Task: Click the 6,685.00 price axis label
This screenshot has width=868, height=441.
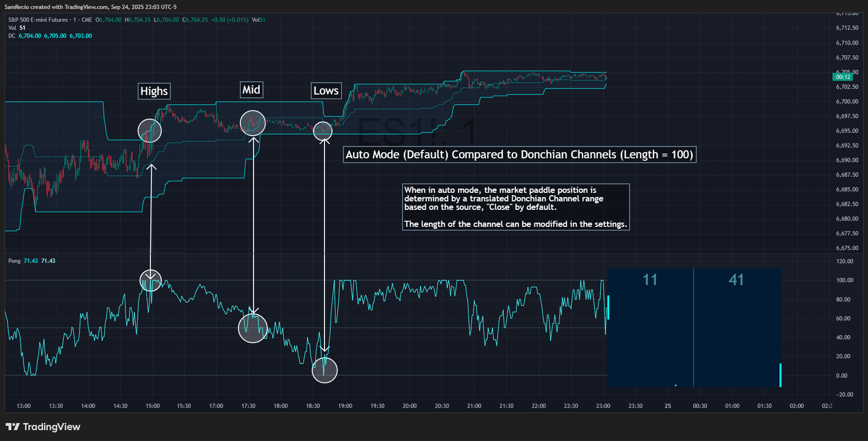Action: 847,190
